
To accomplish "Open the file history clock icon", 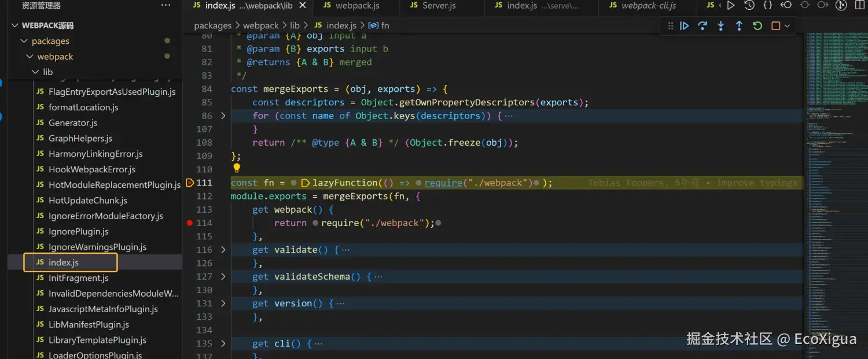I will tap(749, 6).
